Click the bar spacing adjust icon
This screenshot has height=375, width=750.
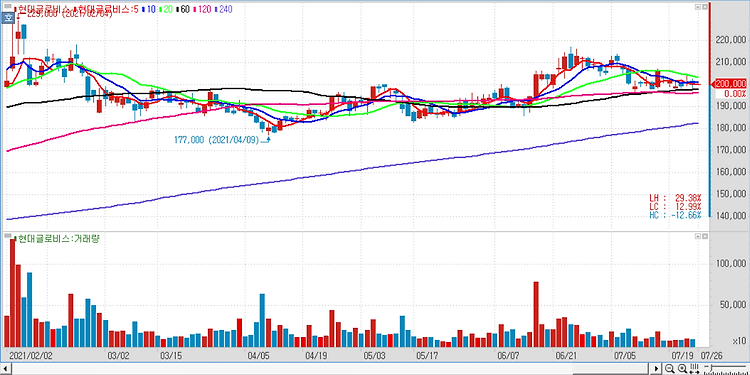695,368
